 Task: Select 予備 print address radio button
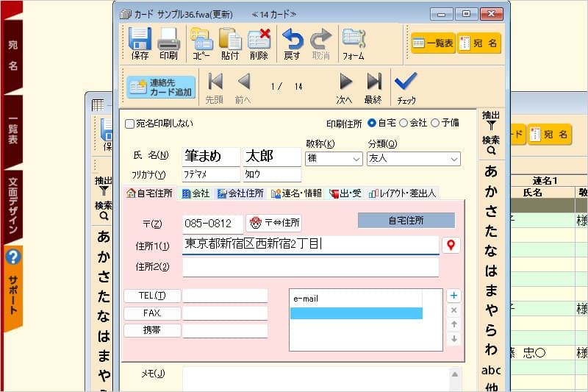point(435,123)
